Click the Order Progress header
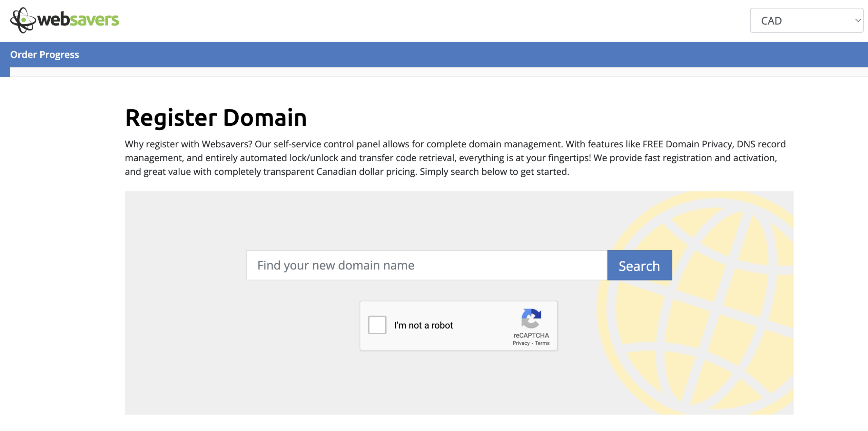 tap(44, 55)
